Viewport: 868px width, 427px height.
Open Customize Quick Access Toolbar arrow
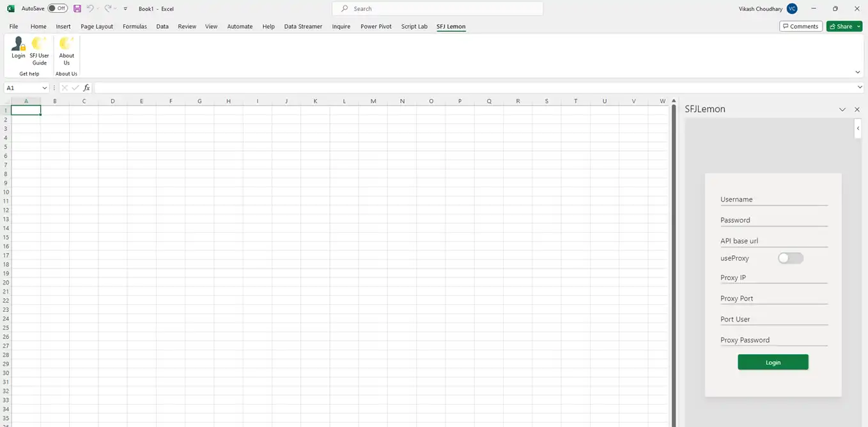[125, 9]
